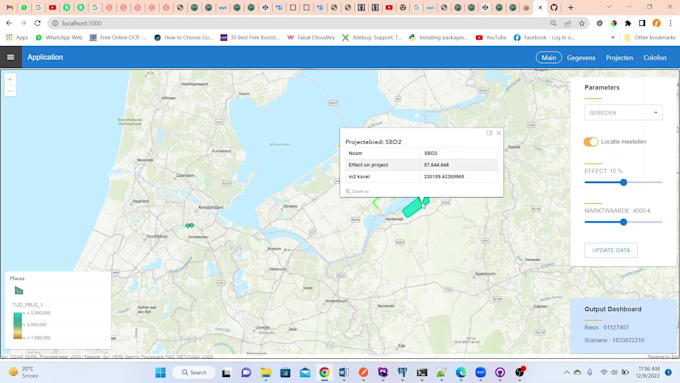Click the taskbar Search box
The height and width of the screenshot is (383, 680).
(193, 373)
